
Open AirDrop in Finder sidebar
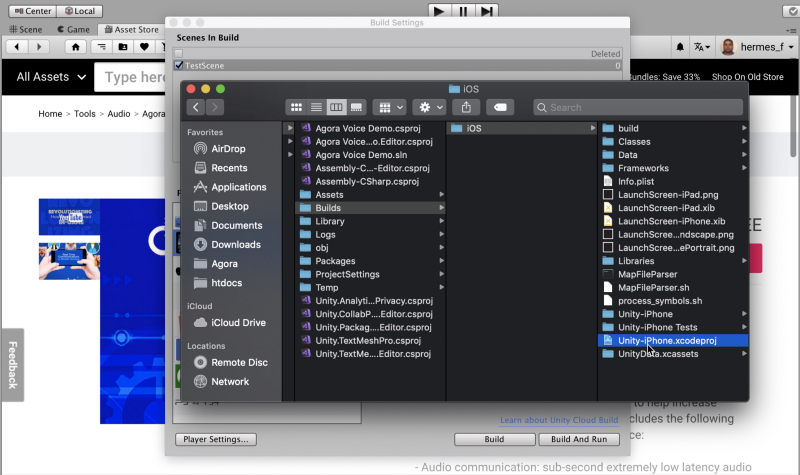220,149
